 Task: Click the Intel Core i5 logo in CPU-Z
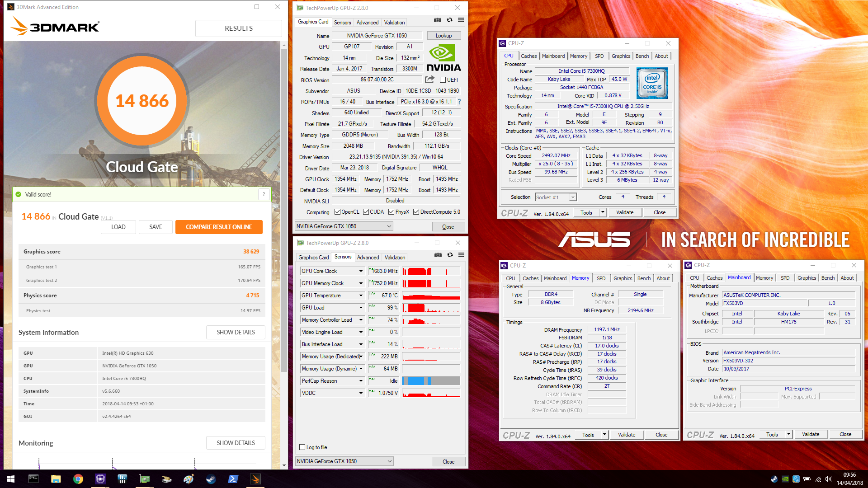point(652,83)
